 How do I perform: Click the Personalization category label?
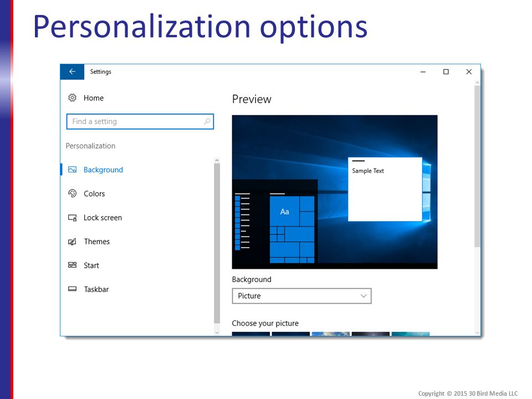(x=90, y=146)
